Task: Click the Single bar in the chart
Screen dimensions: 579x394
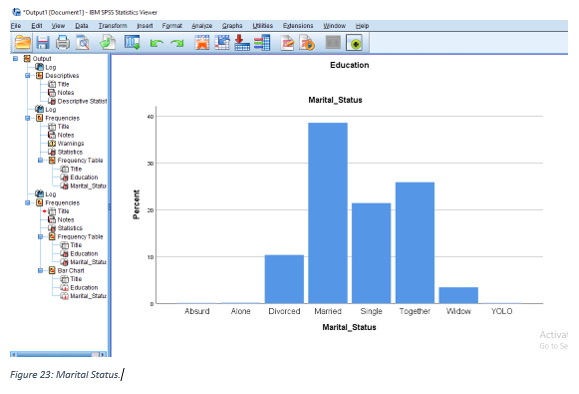Action: click(x=371, y=253)
